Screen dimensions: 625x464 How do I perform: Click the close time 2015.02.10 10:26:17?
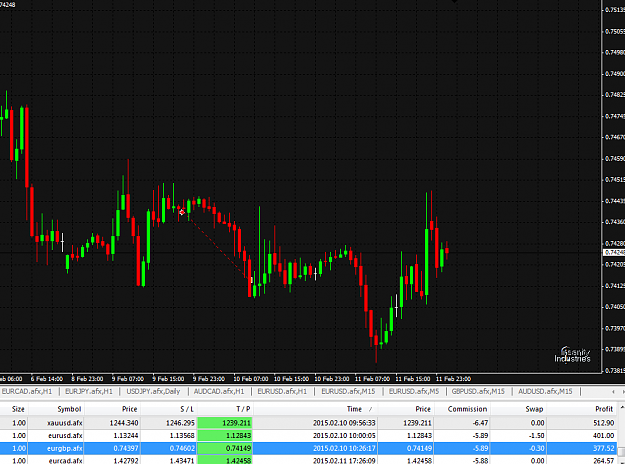(344, 448)
